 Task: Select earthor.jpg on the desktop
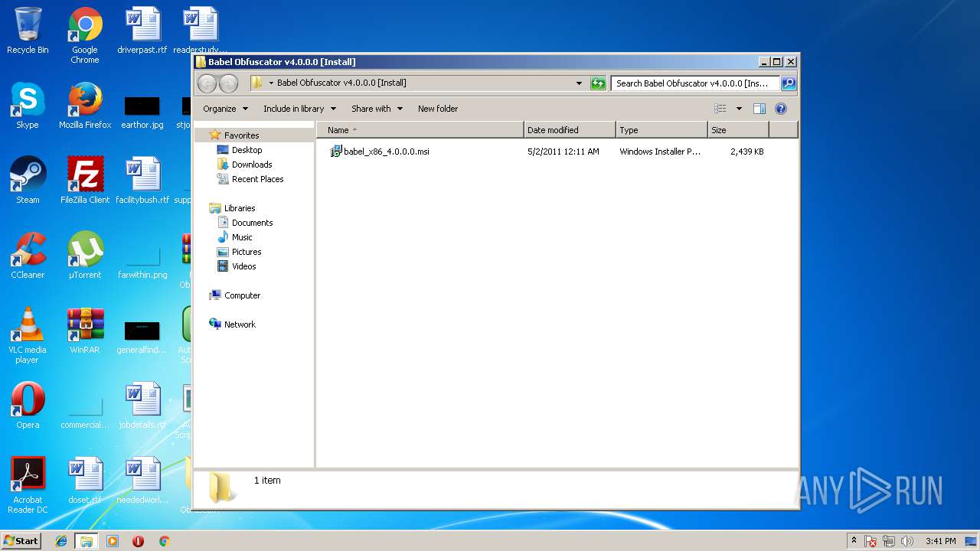coord(142,112)
